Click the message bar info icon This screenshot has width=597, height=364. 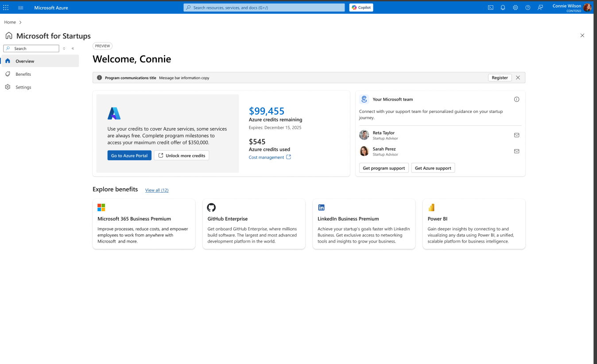[99, 77]
